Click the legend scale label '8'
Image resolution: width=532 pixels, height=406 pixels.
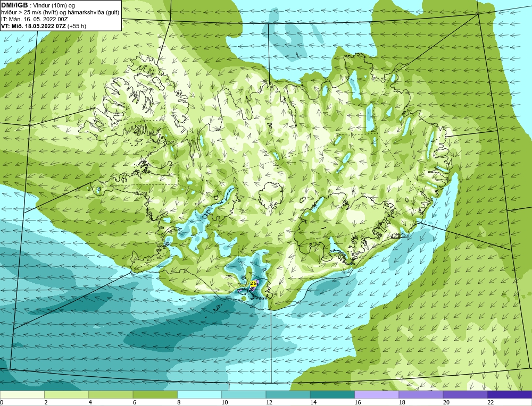point(179,402)
